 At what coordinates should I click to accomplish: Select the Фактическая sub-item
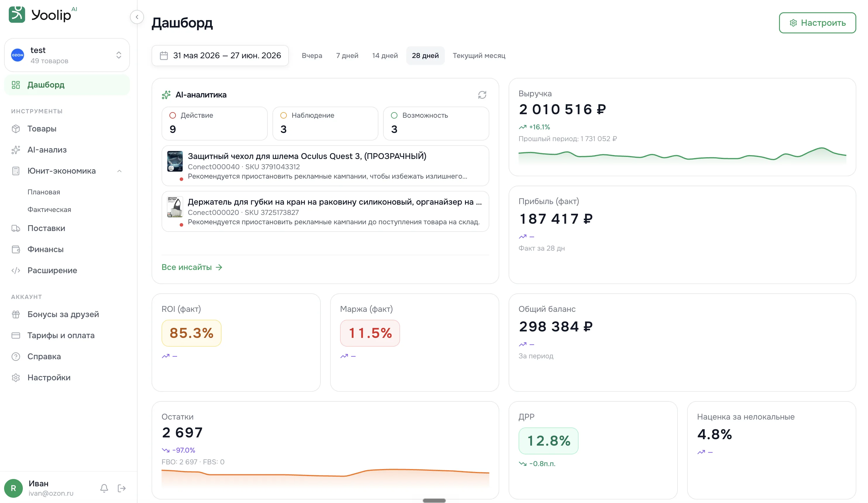click(49, 209)
